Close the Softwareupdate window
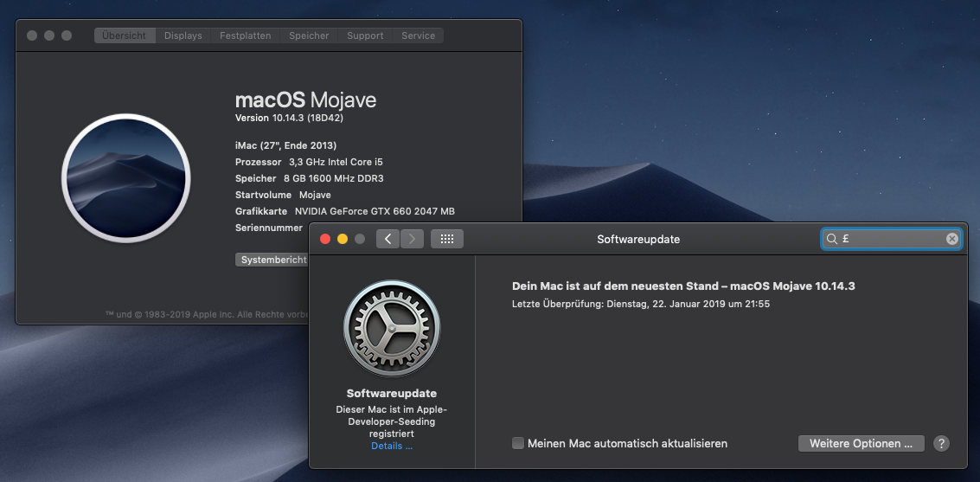Screen dimensions: 980x482 (325, 239)
